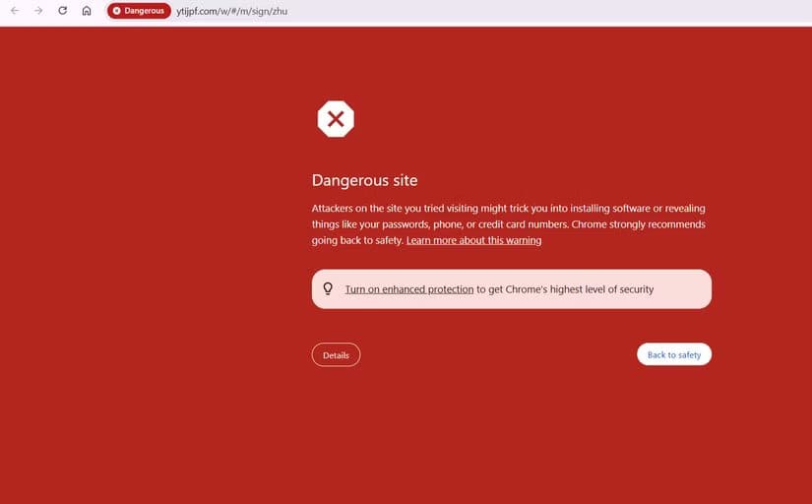
Task: Click the browser forward arrow
Action: tap(37, 11)
